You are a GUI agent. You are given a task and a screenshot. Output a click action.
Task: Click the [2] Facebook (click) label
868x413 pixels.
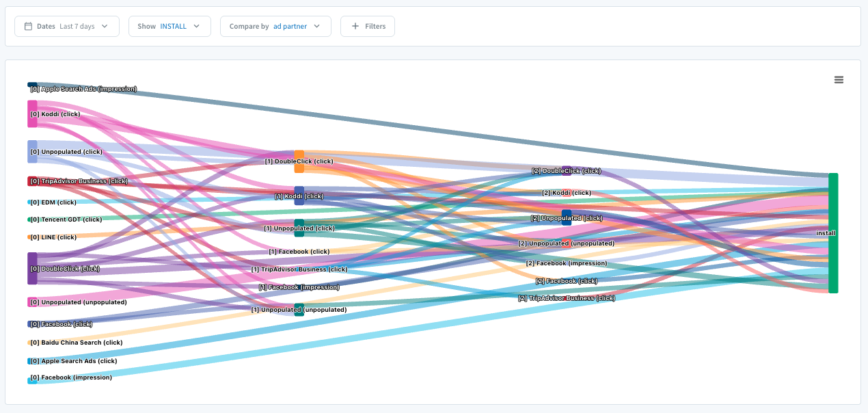click(x=567, y=281)
